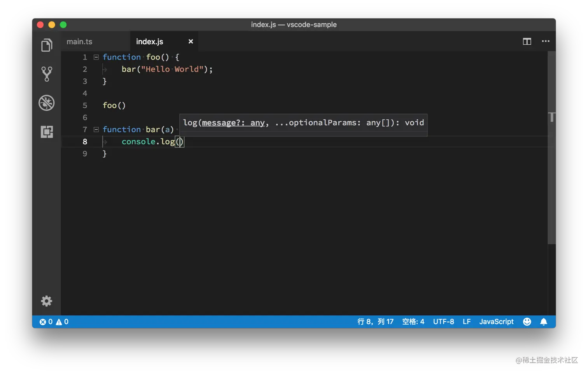Screen dimensions: 588x374
Task: Select language mode JavaScript
Action: point(496,322)
